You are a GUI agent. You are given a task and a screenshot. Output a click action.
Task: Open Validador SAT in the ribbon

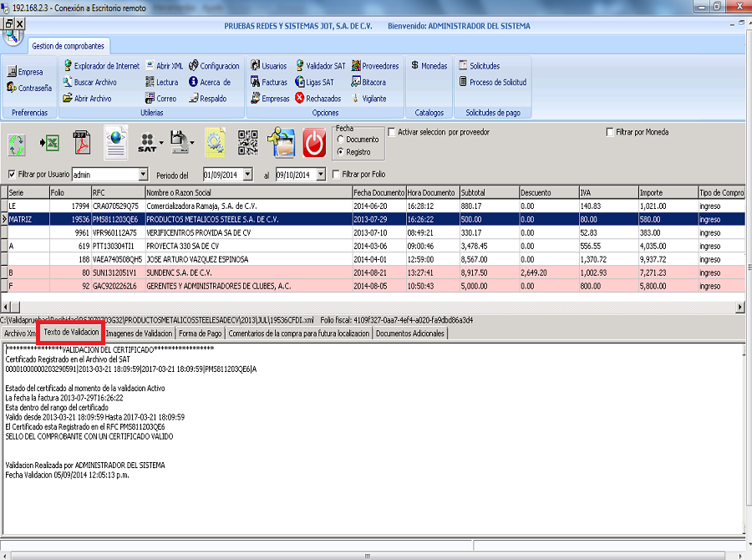(x=320, y=66)
